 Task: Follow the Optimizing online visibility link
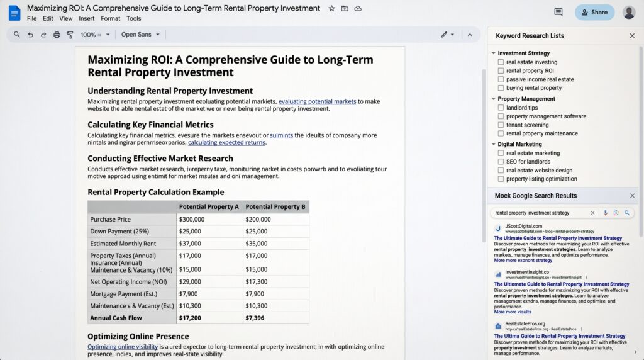click(x=123, y=347)
